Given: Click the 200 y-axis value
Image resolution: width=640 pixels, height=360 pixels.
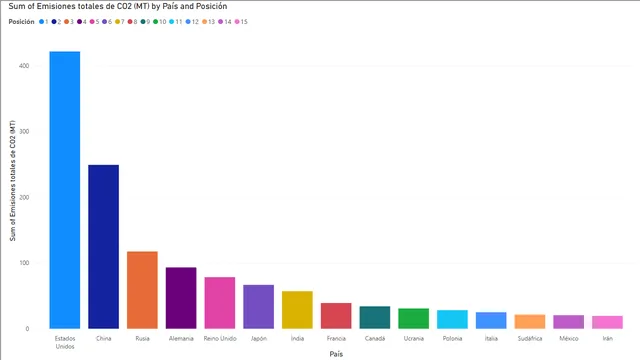Looking at the screenshot, I should [24, 197].
